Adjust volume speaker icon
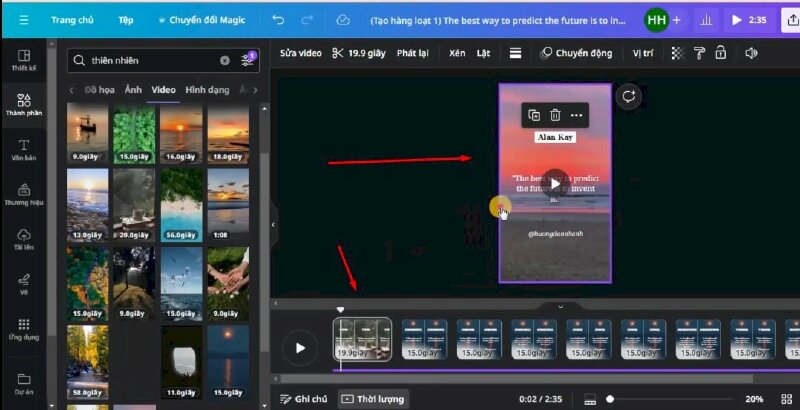This screenshot has width=800, height=410. click(x=751, y=53)
